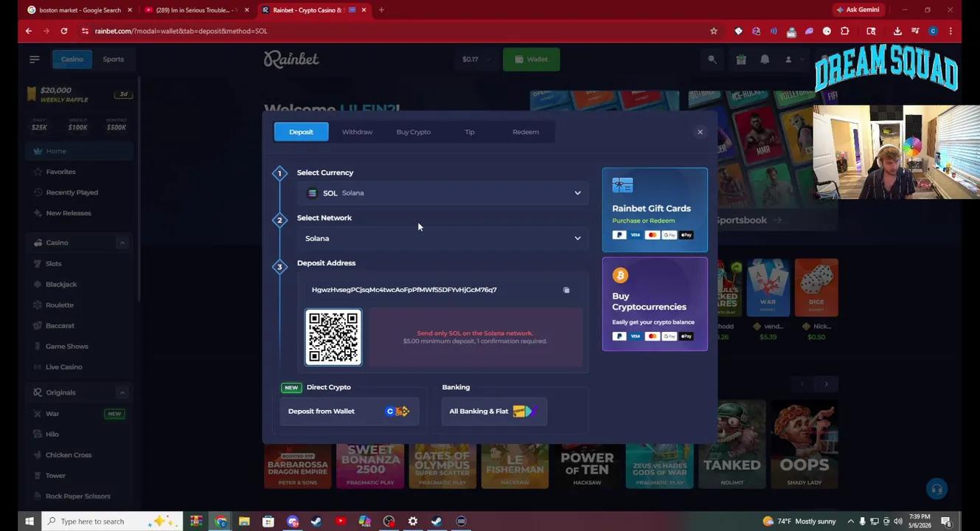
Task: Open the notifications bell
Action: point(765,59)
